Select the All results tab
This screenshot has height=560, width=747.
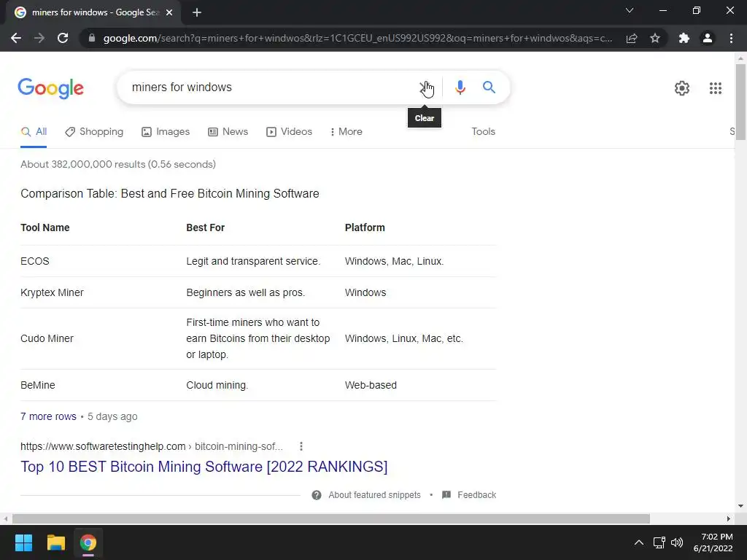pyautogui.click(x=34, y=132)
